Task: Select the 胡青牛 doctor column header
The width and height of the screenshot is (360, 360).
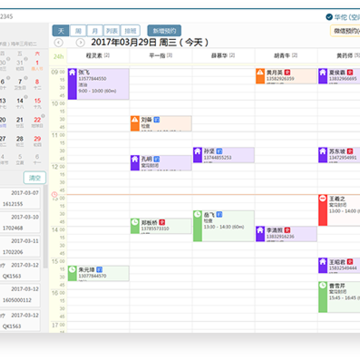Action: pos(286,56)
